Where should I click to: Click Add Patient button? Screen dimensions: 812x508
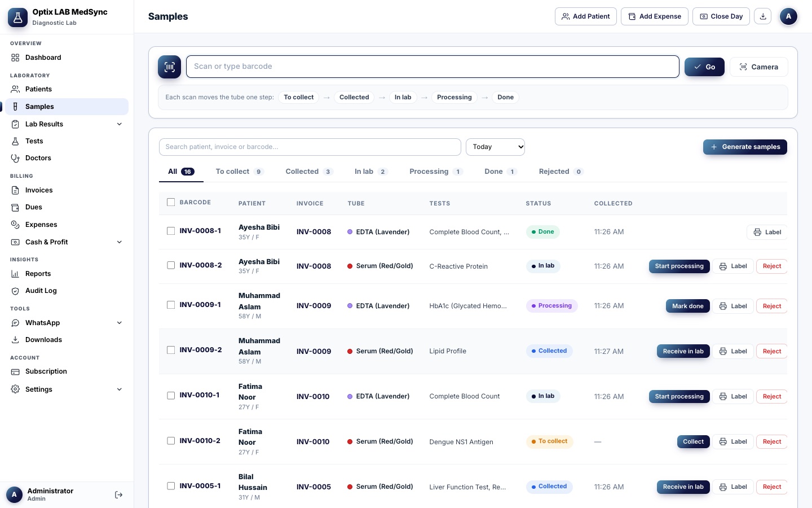[586, 16]
